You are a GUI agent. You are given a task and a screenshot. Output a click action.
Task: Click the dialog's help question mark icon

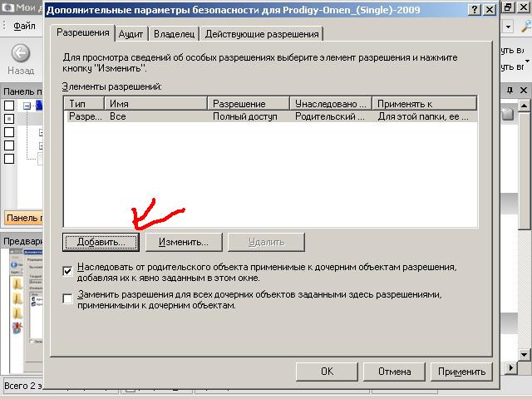point(474,10)
